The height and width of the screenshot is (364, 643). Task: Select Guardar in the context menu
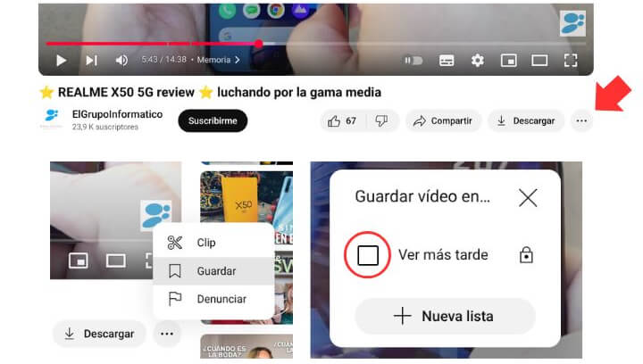(x=213, y=270)
